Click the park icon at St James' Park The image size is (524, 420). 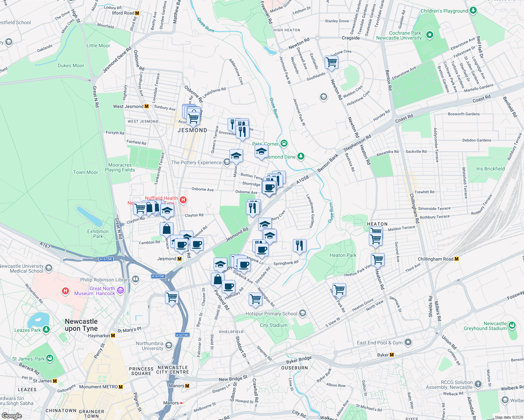pyautogui.click(x=49, y=358)
